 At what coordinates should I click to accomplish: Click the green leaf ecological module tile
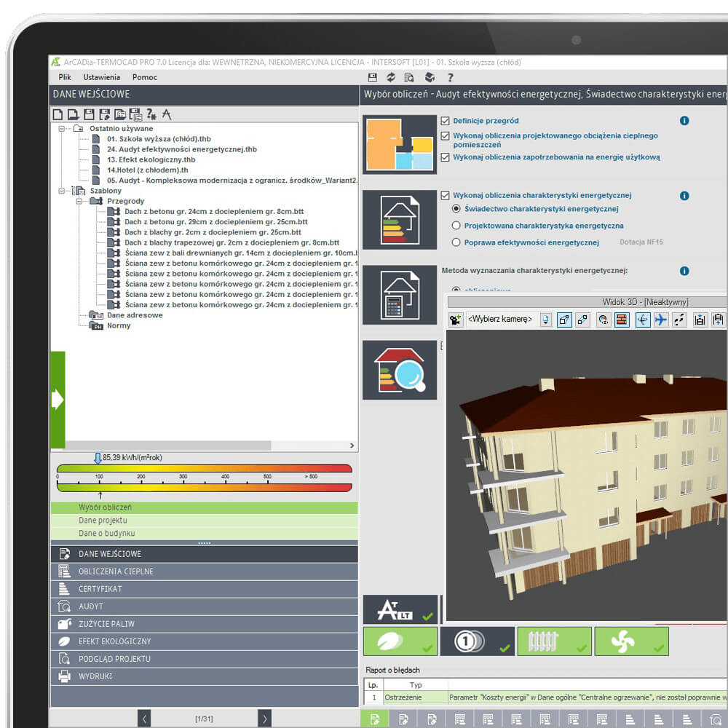(400, 641)
